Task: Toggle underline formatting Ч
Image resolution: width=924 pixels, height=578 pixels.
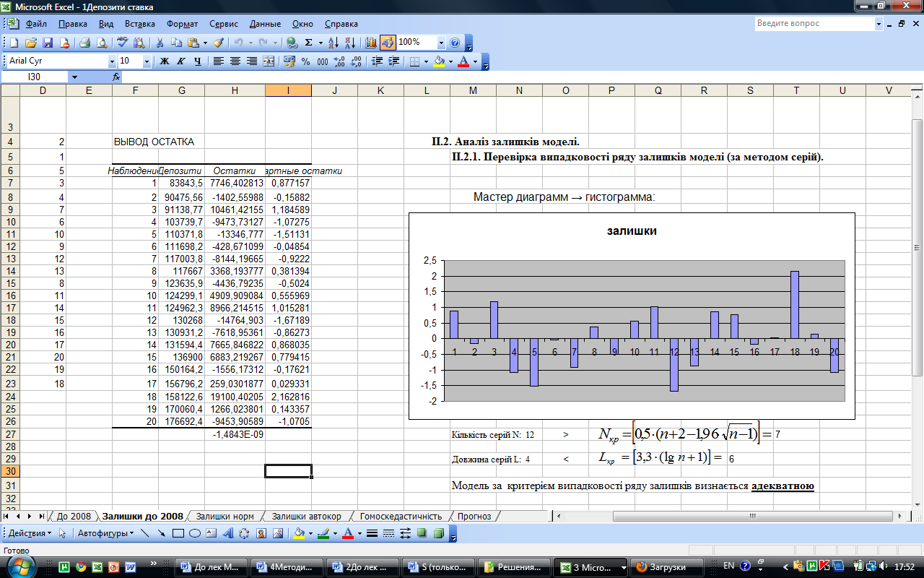Action: coord(197,61)
